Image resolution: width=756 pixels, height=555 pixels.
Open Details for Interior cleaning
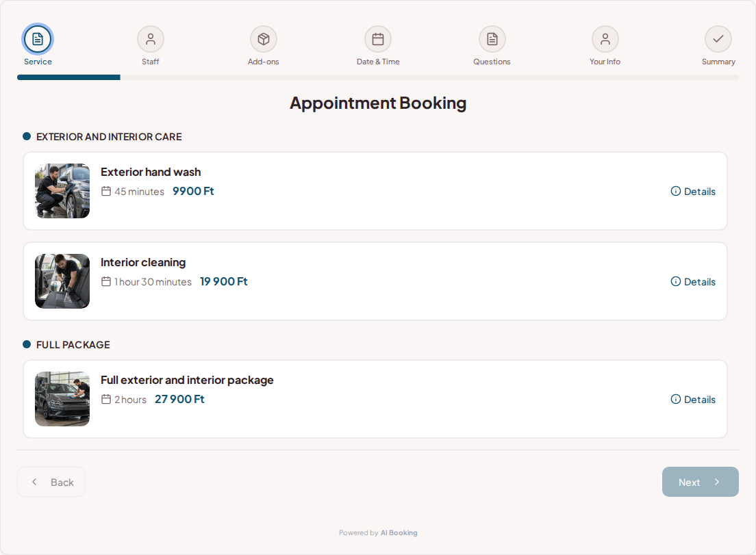point(693,281)
